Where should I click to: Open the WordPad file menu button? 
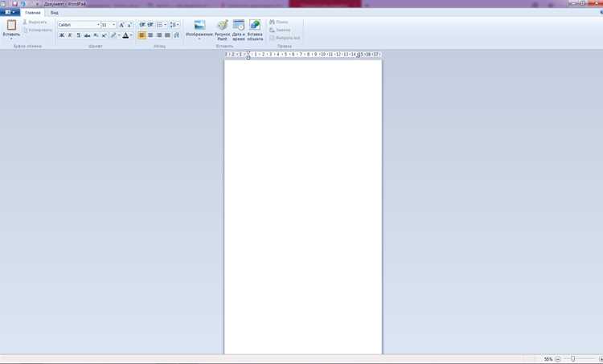coord(10,12)
